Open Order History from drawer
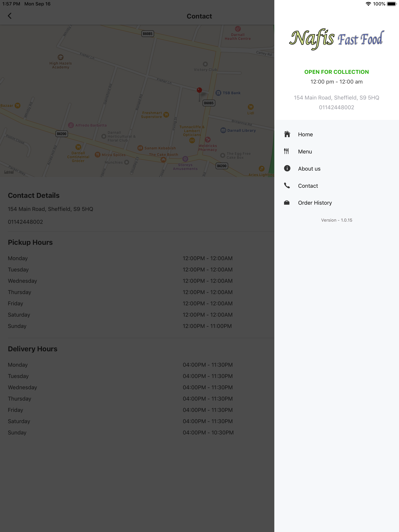 tap(336, 203)
